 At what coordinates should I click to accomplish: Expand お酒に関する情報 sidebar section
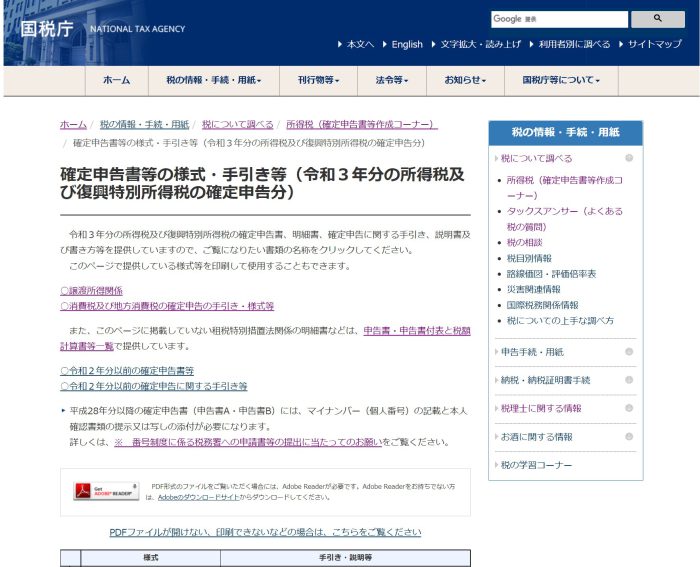537,437
